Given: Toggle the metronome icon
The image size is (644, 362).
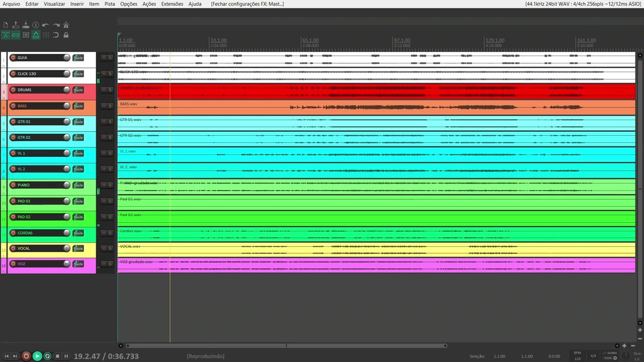Looking at the screenshot, I should pyautogui.click(x=66, y=25).
